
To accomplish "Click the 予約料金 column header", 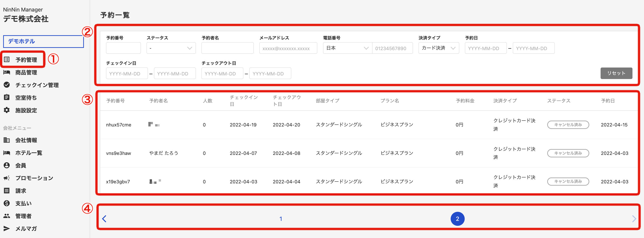I will [x=465, y=101].
